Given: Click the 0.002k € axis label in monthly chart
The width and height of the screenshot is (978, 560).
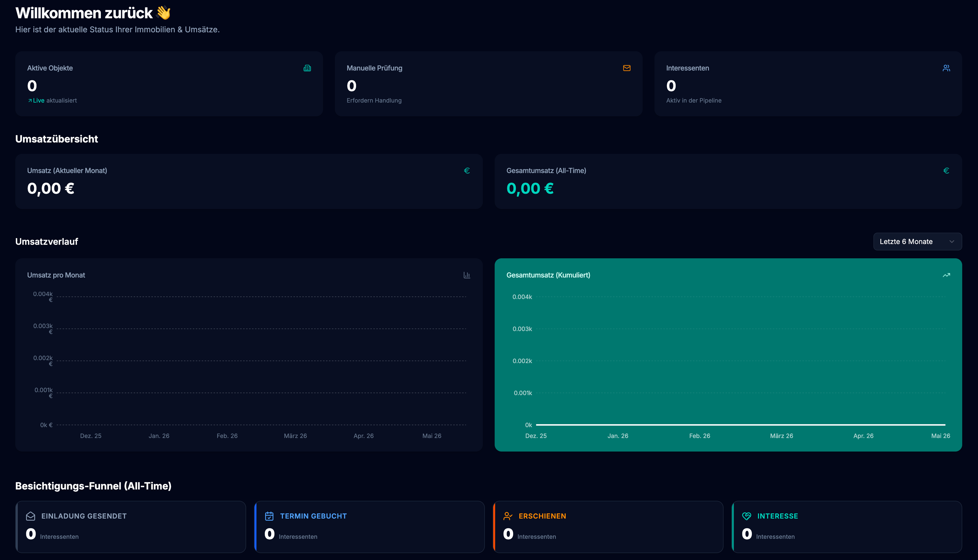Looking at the screenshot, I should pyautogui.click(x=43, y=361).
